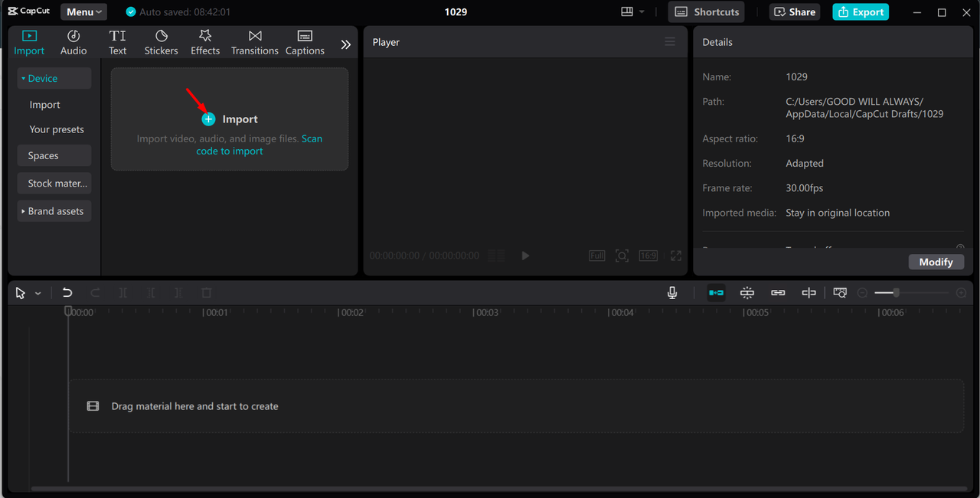Toggle clip linkage in timeline toolbar

[778, 293]
